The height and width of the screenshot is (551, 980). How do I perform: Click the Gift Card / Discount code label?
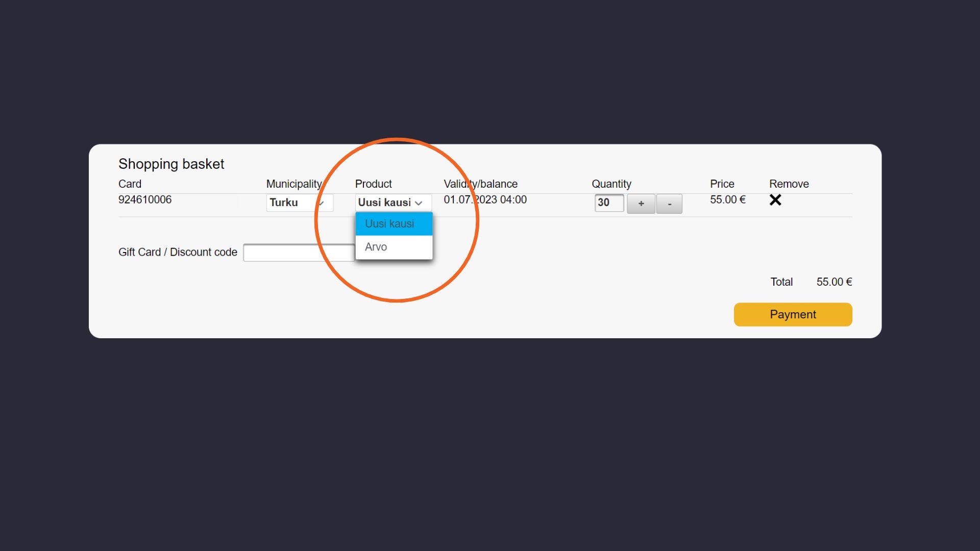tap(178, 252)
